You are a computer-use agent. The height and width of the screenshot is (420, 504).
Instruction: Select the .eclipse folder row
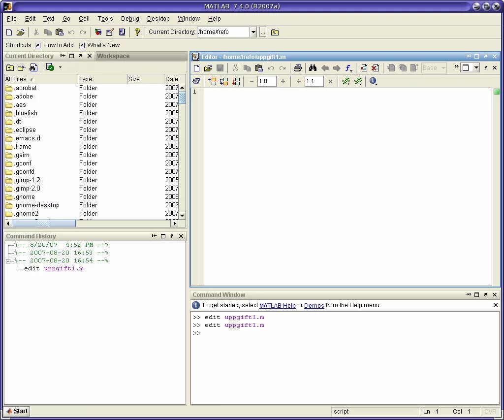pos(91,130)
